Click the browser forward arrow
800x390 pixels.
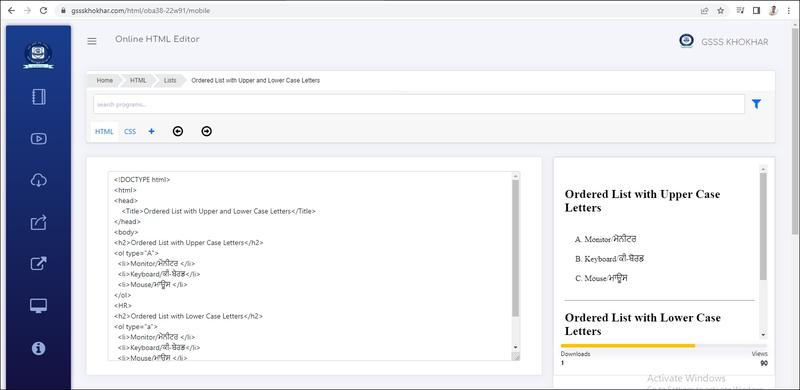(x=27, y=10)
